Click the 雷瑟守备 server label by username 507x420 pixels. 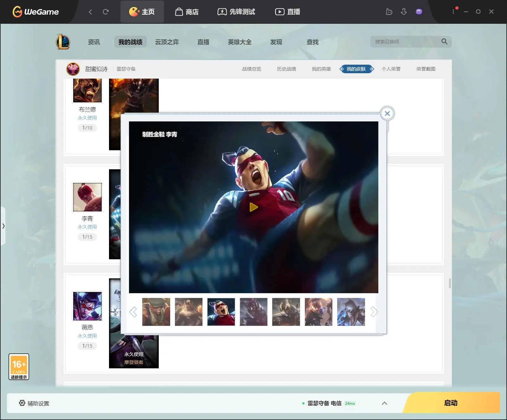point(126,69)
